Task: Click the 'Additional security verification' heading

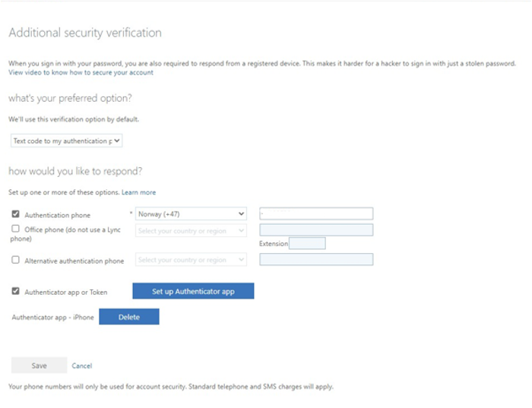Action: point(84,33)
